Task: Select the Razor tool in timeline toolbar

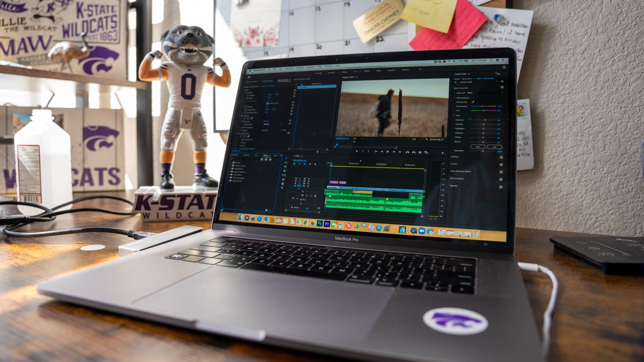Action: (x=285, y=171)
